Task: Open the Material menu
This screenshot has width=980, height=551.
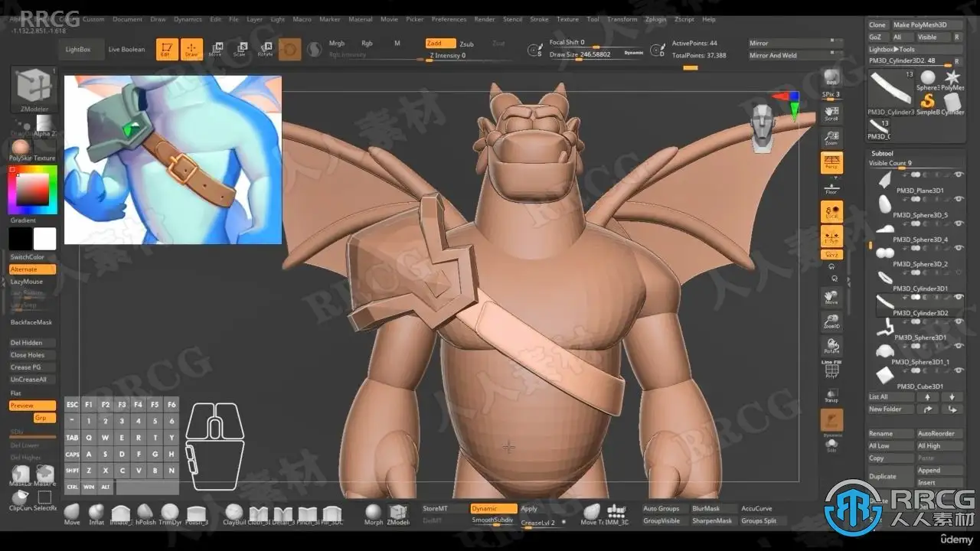Action: tap(361, 19)
